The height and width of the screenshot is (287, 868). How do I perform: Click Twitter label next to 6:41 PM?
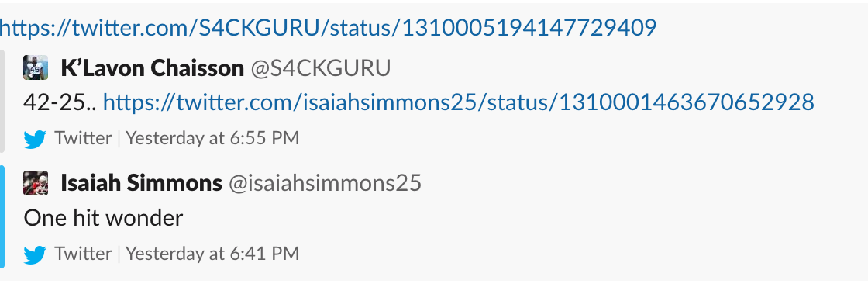tap(83, 254)
